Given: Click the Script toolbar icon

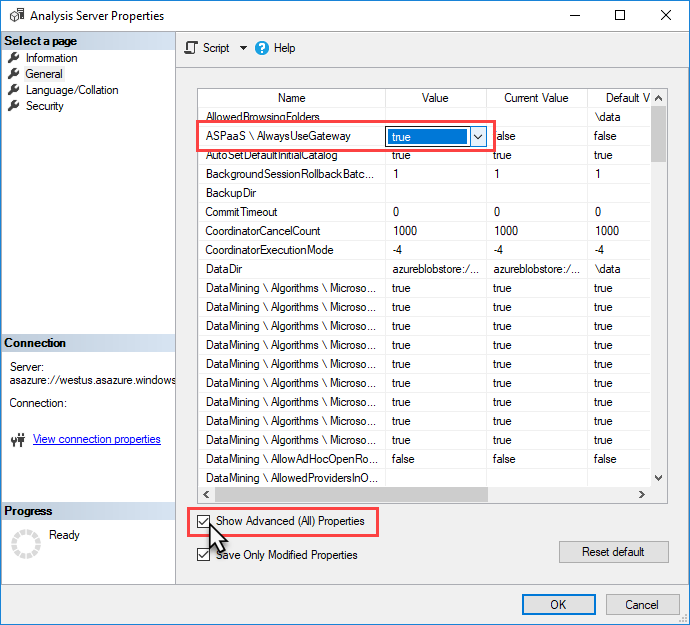Looking at the screenshot, I should click(191, 48).
